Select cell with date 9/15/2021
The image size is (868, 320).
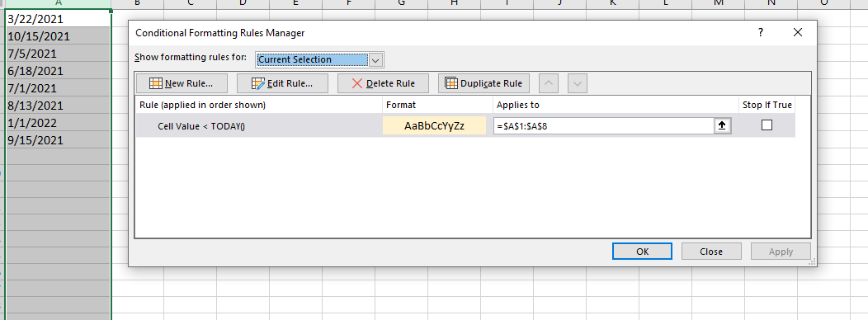pyautogui.click(x=58, y=140)
